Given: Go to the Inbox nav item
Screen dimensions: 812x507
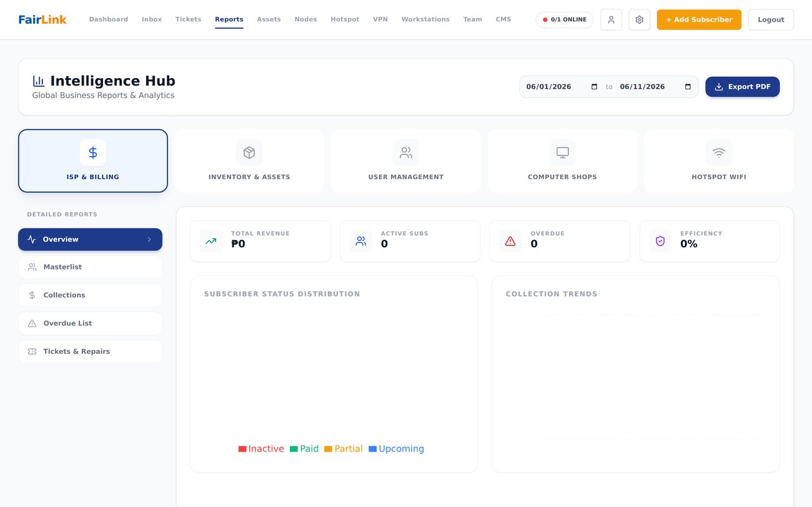Looking at the screenshot, I should click(x=152, y=19).
